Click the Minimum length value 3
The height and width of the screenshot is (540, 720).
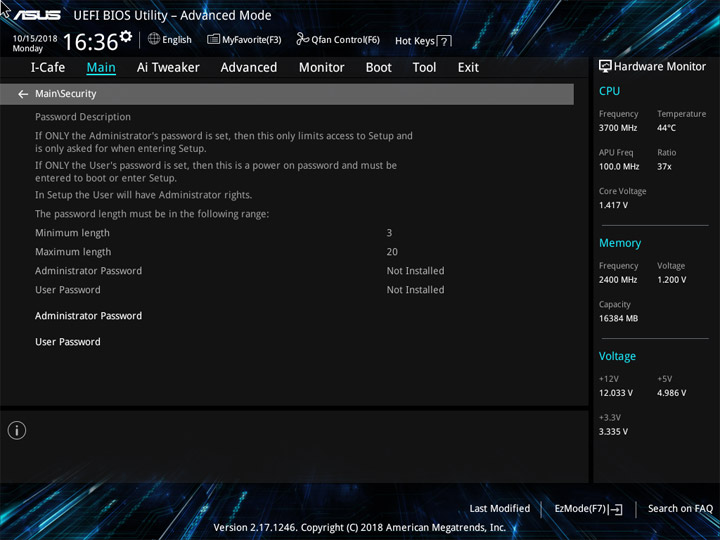click(389, 233)
